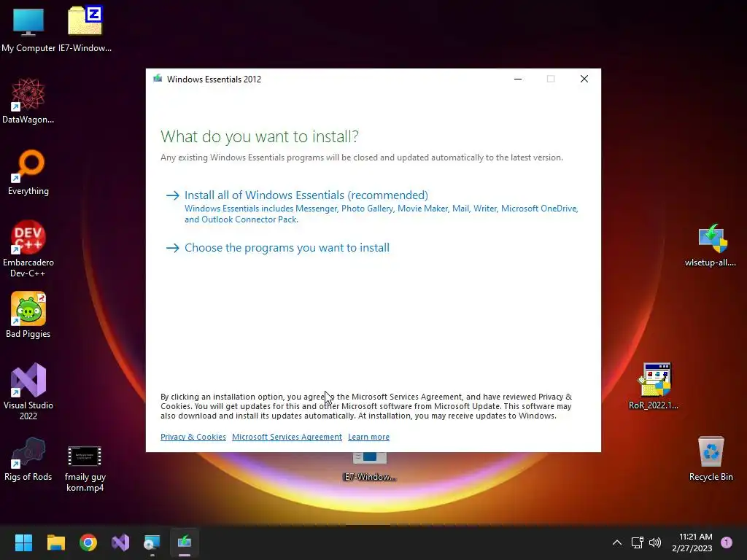
Task: Click the arrow beside Choose the programs
Action: [x=172, y=248]
